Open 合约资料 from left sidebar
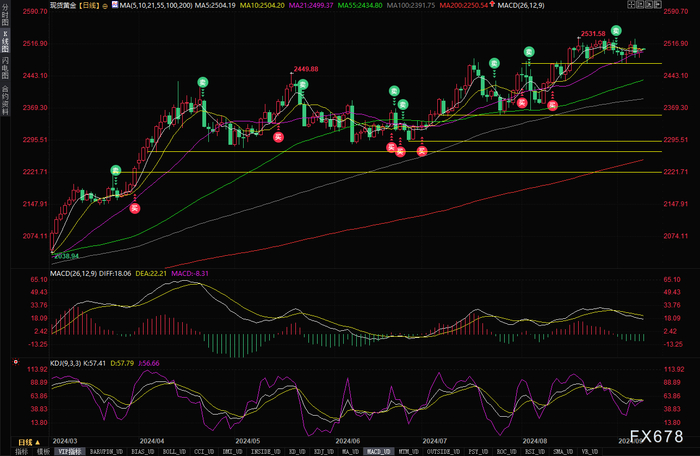Image resolution: width=700 pixels, height=456 pixels. [5, 100]
